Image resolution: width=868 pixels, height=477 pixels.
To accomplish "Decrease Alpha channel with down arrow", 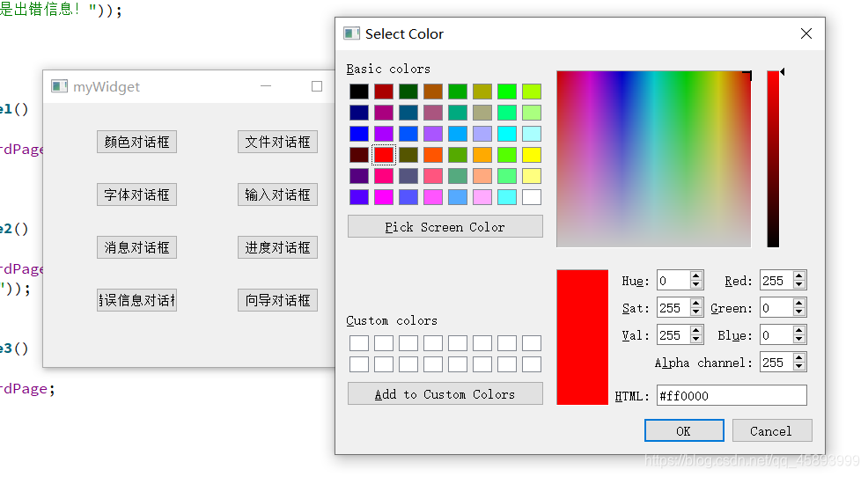I will point(798,368).
